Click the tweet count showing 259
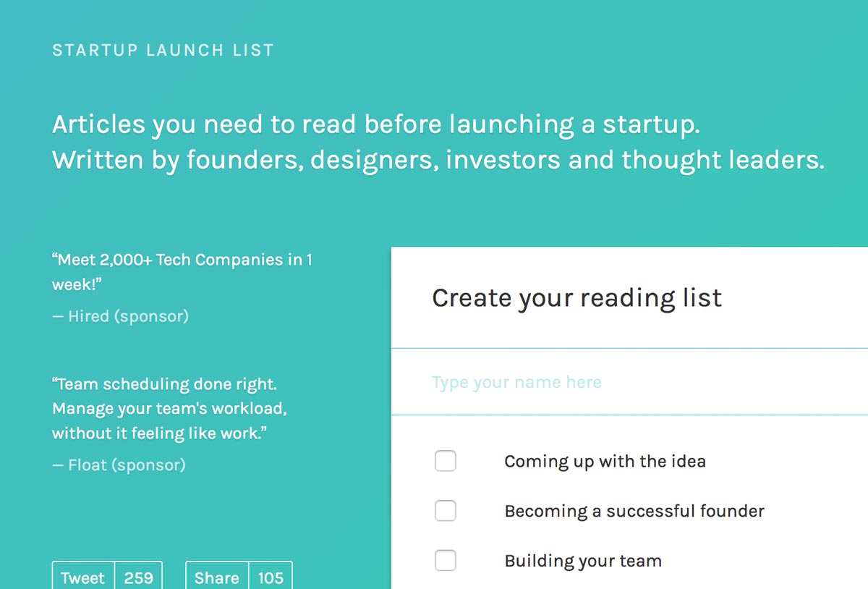Screen dimensions: 868x589 (138, 577)
